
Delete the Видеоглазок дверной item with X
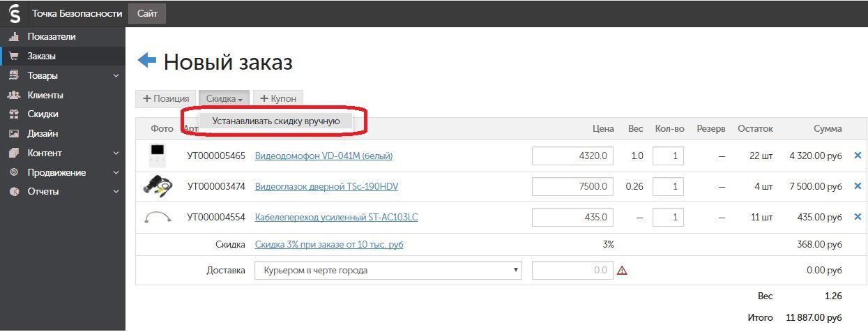pyautogui.click(x=858, y=186)
